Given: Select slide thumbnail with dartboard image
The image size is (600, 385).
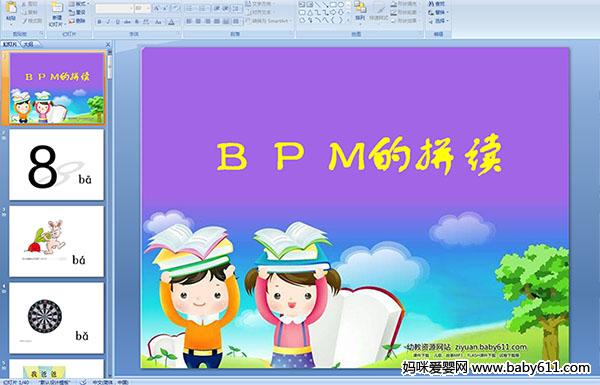Looking at the screenshot, I should point(57,318).
